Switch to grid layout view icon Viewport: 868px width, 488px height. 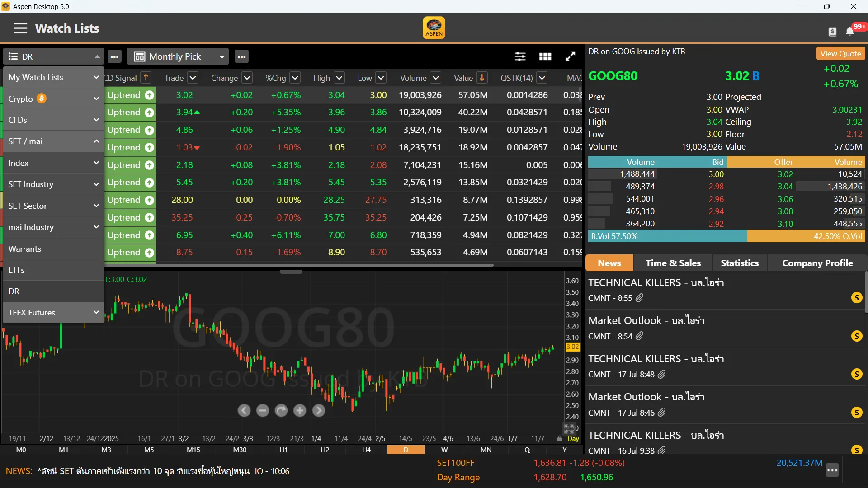pyautogui.click(x=545, y=56)
